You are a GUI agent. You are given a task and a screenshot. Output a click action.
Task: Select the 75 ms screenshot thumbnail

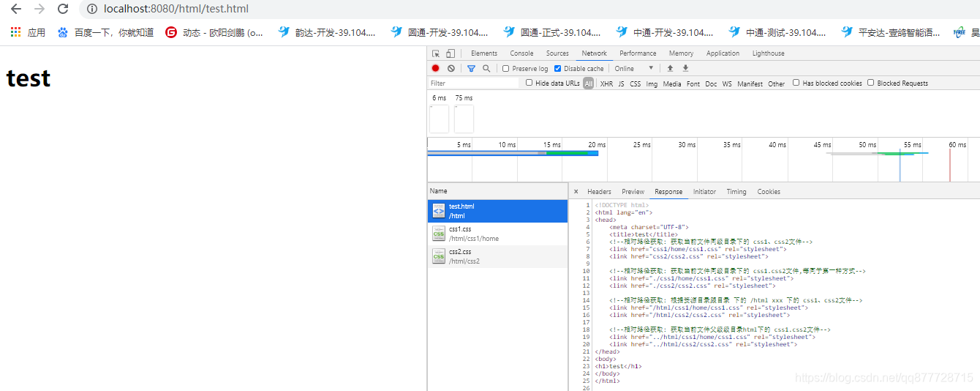click(464, 119)
